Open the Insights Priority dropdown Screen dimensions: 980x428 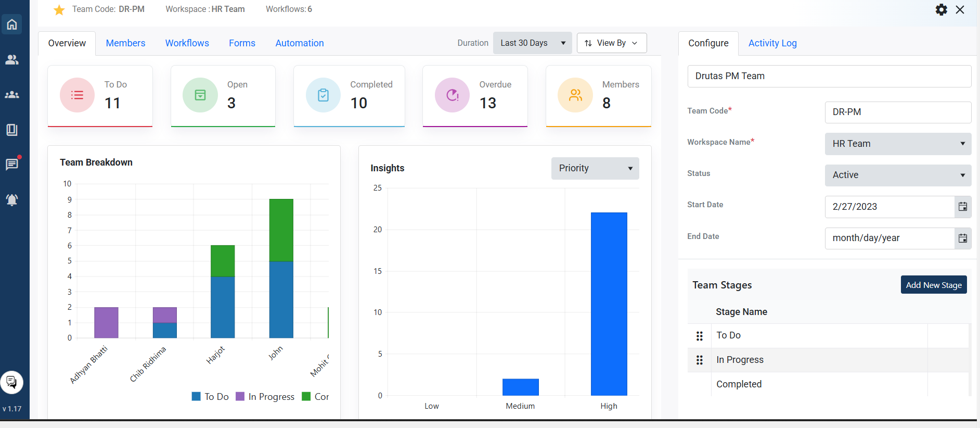(595, 169)
